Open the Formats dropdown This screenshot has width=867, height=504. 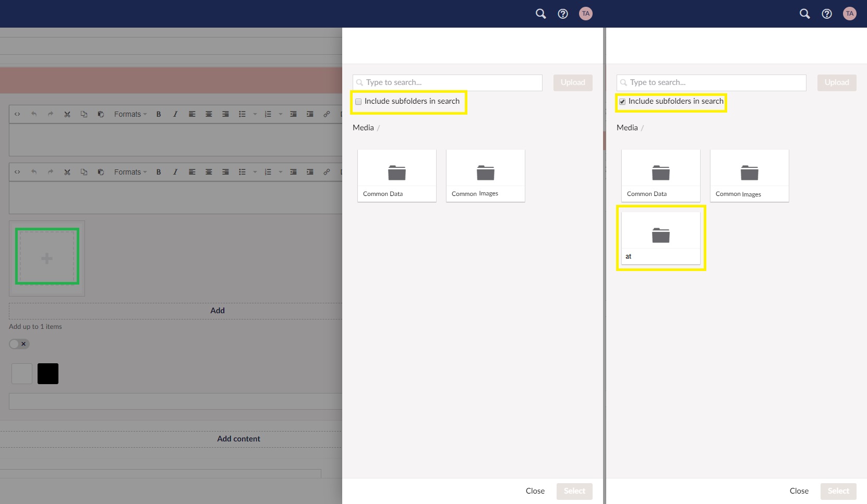130,114
